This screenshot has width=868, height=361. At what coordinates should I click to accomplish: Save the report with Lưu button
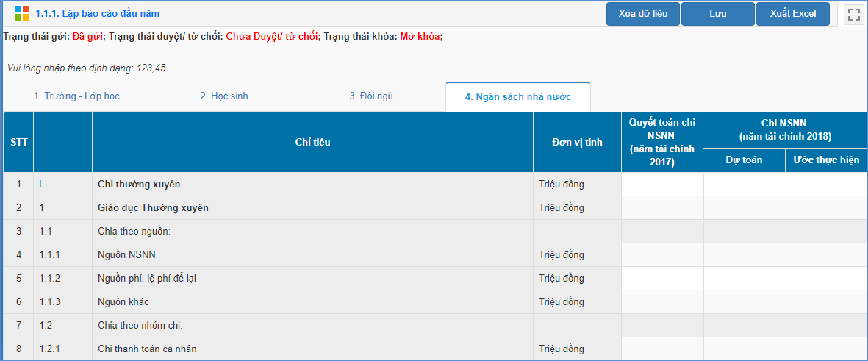click(x=717, y=14)
